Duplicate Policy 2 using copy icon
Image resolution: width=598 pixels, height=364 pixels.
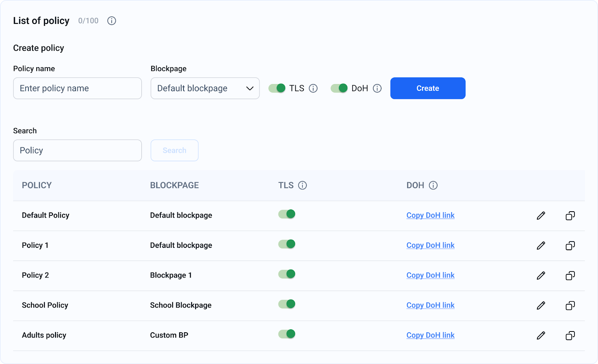[570, 276]
